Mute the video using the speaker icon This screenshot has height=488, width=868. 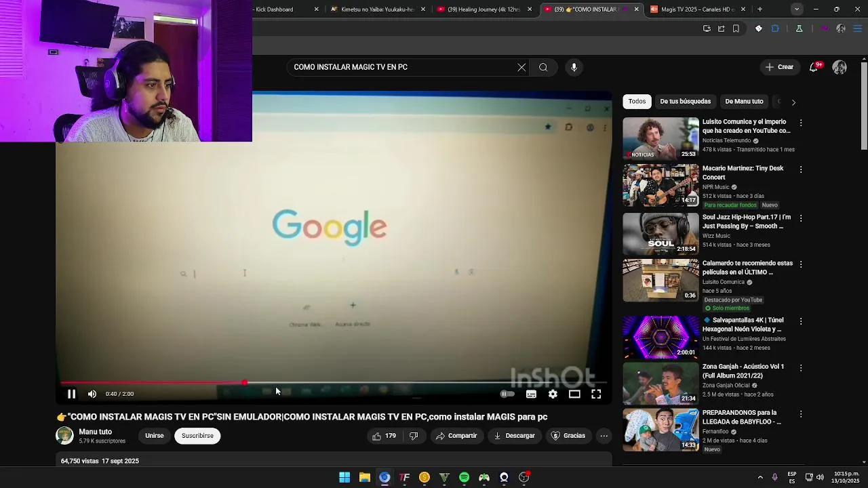92,394
